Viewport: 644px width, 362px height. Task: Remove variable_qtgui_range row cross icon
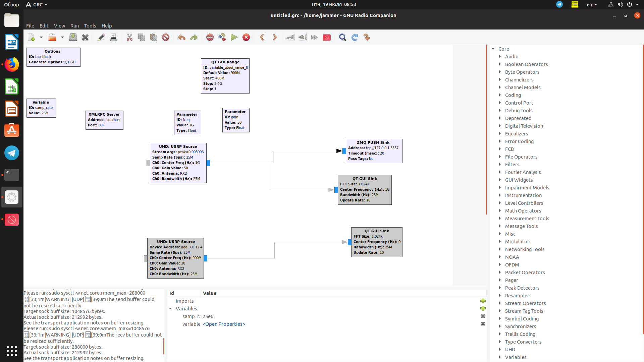point(483,324)
